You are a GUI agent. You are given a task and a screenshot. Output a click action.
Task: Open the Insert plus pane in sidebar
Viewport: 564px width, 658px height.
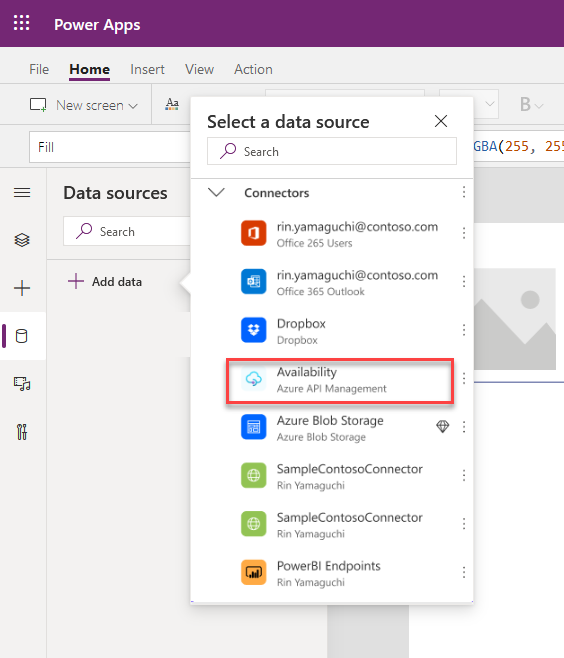point(22,288)
